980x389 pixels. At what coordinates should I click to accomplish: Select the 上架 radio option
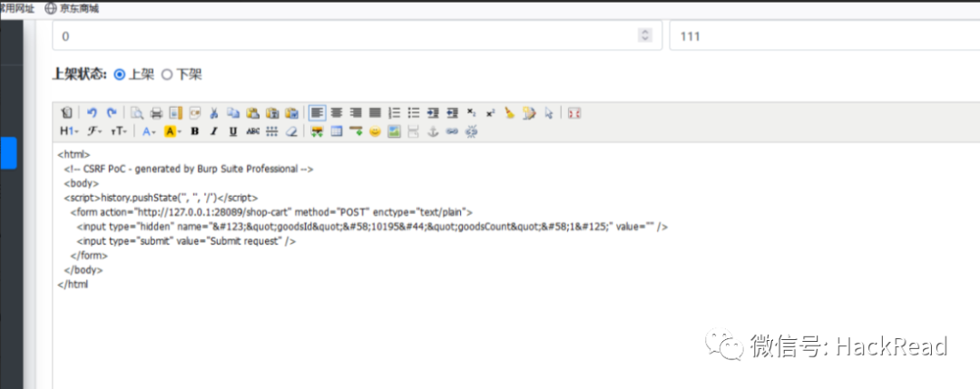119,75
